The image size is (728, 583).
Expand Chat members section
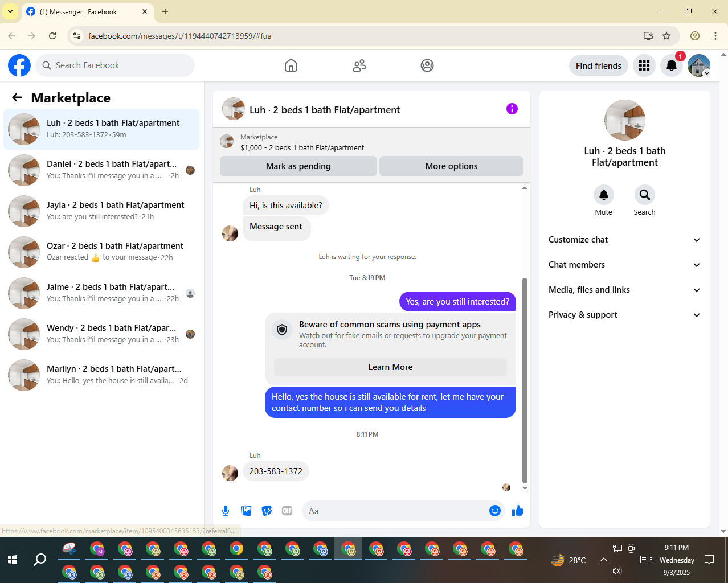(x=625, y=265)
